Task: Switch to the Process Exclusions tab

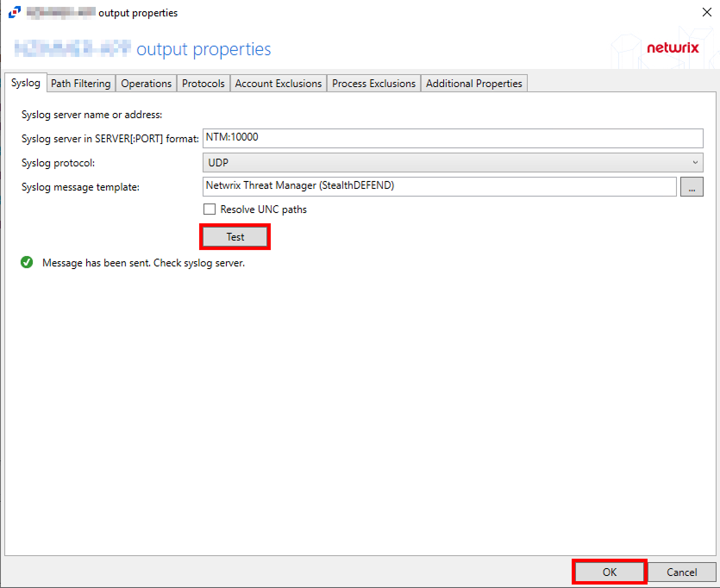Action: point(374,84)
